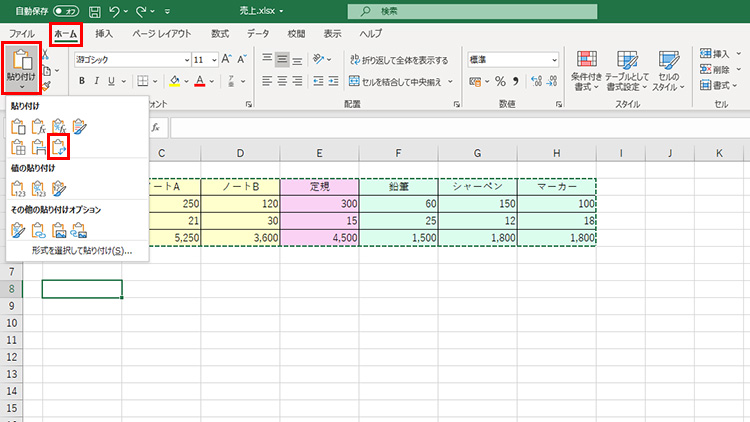Viewport: 750px width, 422px height.
Task: Click the Transpose paste icon
Action: (x=60, y=147)
